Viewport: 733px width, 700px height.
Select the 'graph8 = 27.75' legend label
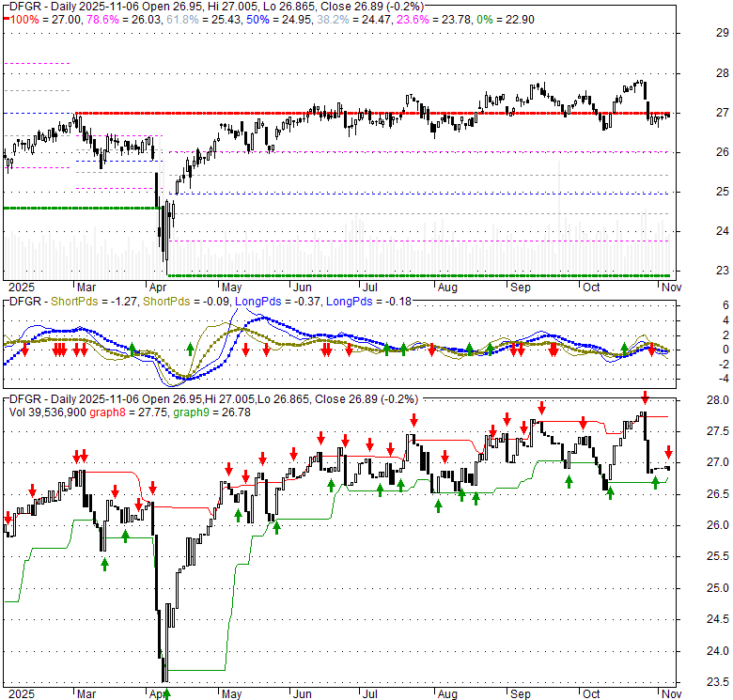pos(129,412)
